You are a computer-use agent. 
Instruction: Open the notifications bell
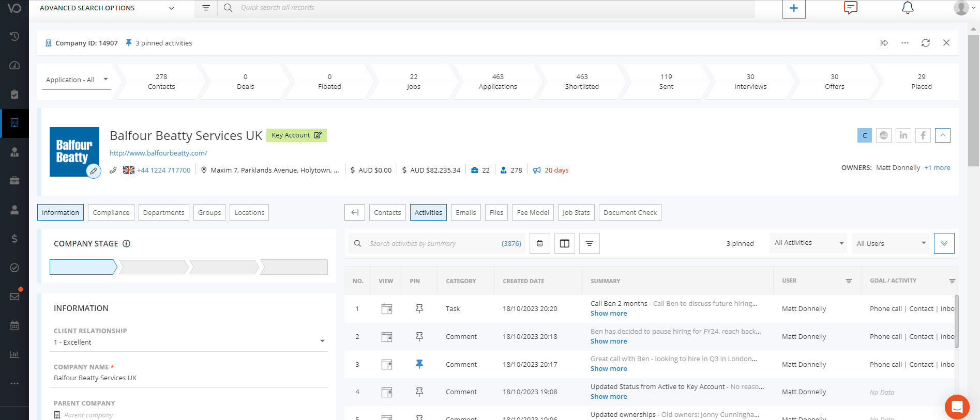click(908, 8)
